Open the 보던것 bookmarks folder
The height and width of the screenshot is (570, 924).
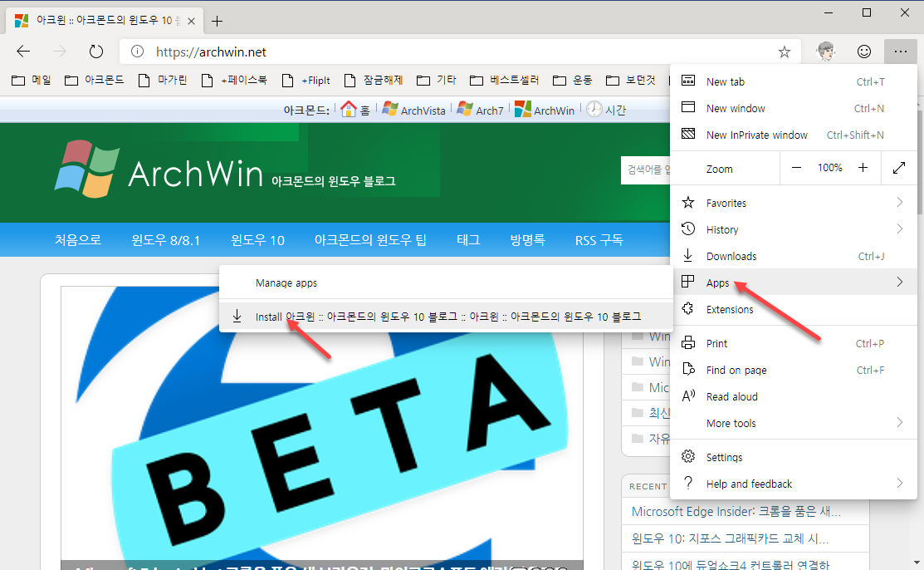tap(631, 80)
